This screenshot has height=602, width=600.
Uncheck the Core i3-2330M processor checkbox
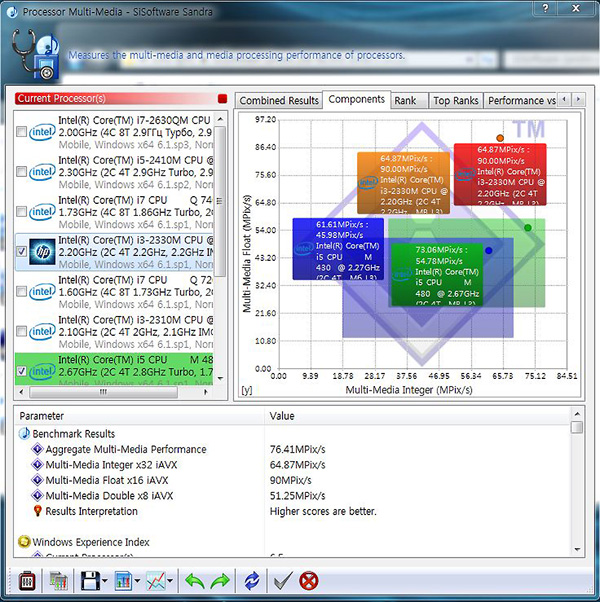point(21,251)
